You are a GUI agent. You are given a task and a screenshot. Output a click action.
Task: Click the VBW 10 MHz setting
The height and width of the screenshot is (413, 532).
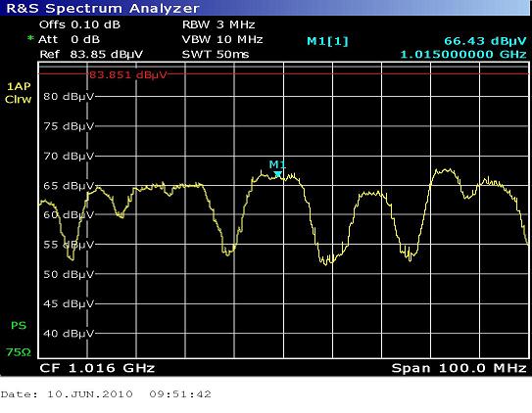coord(222,40)
